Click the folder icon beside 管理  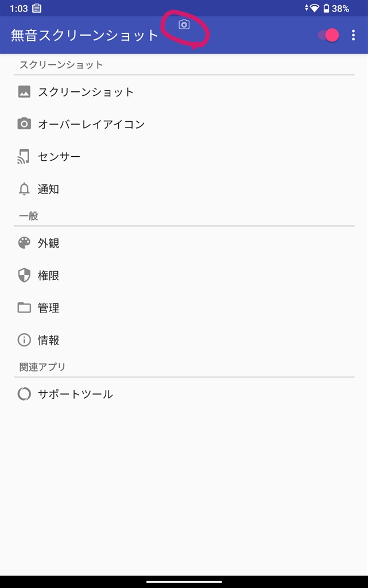(x=24, y=308)
